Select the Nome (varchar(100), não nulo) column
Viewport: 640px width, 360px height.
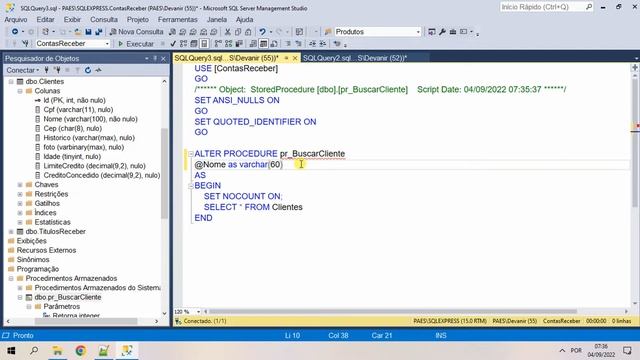[90, 119]
